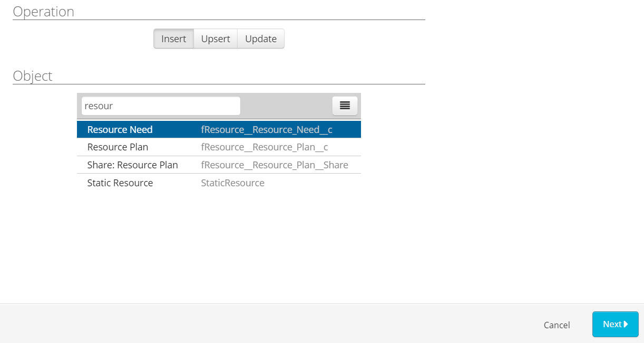644x343 pixels.
Task: Click the object search field containing 'resour'
Action: point(161,106)
